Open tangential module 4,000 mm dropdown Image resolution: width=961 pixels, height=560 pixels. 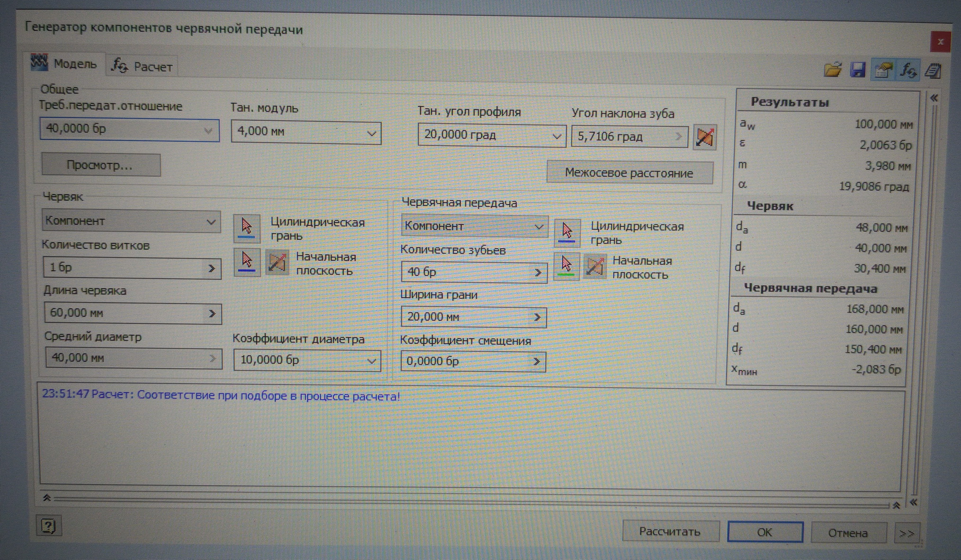(371, 133)
